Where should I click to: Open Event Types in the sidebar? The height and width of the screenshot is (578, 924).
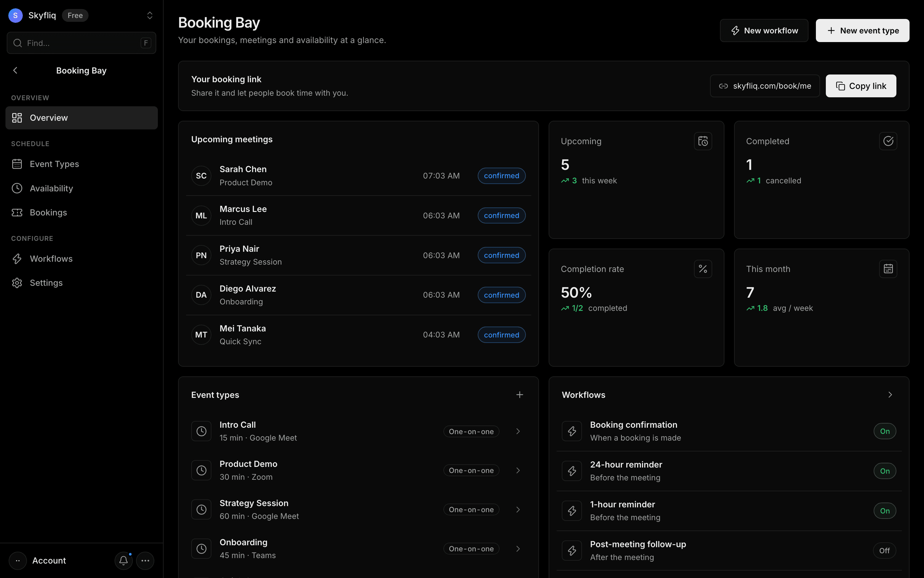(x=81, y=164)
